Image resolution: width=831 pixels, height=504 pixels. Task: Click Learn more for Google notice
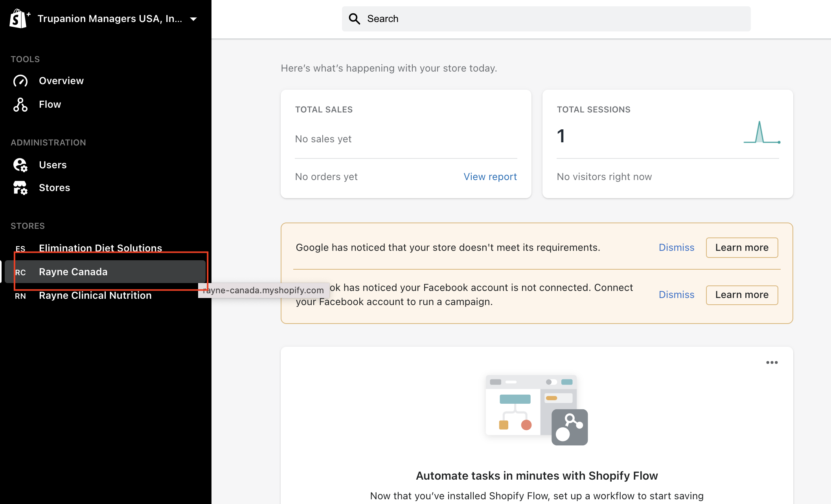click(741, 248)
